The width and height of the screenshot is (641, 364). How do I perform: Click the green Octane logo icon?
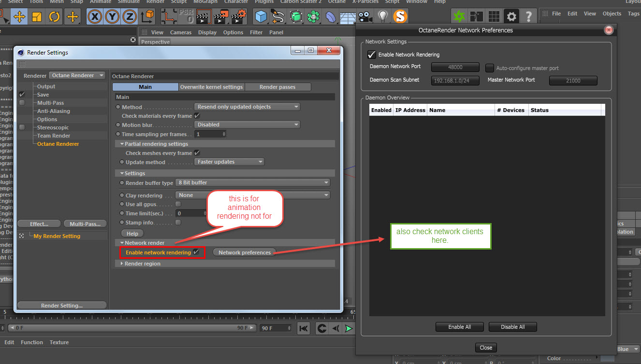pos(458,17)
